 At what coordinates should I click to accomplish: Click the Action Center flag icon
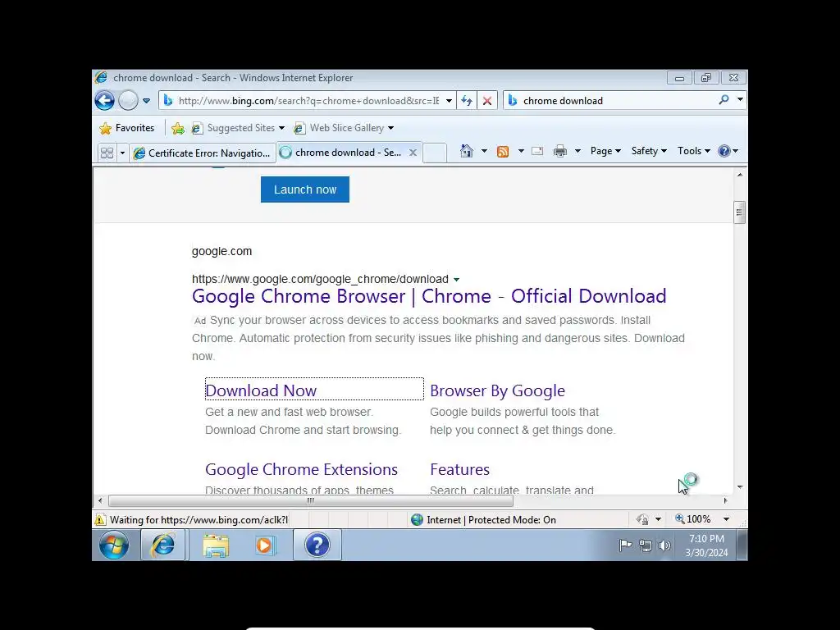(x=625, y=546)
